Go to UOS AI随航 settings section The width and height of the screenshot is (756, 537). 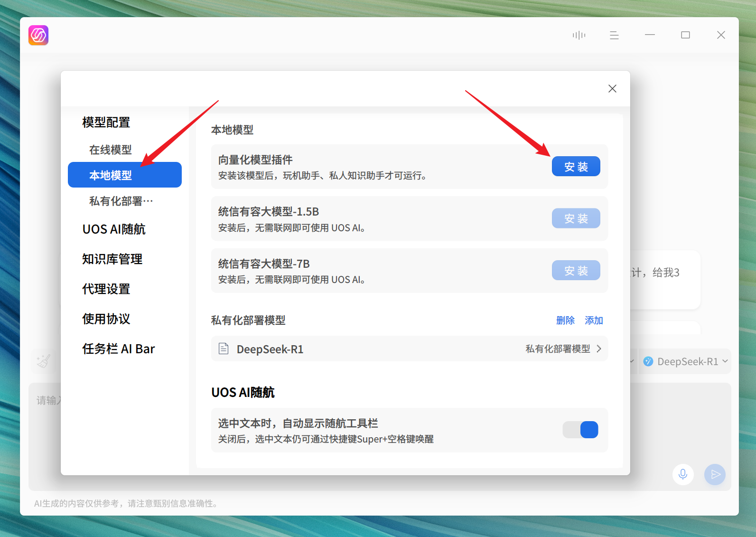(114, 229)
